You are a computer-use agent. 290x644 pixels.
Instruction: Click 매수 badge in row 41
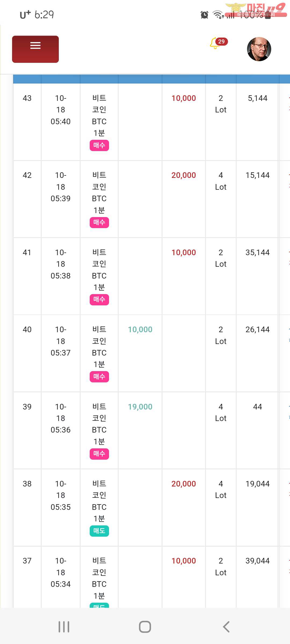click(x=99, y=299)
